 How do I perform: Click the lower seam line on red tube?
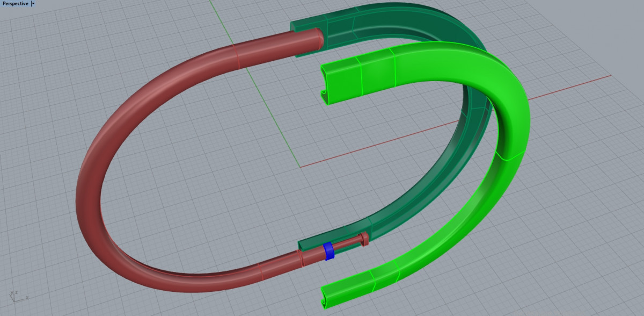260,271
